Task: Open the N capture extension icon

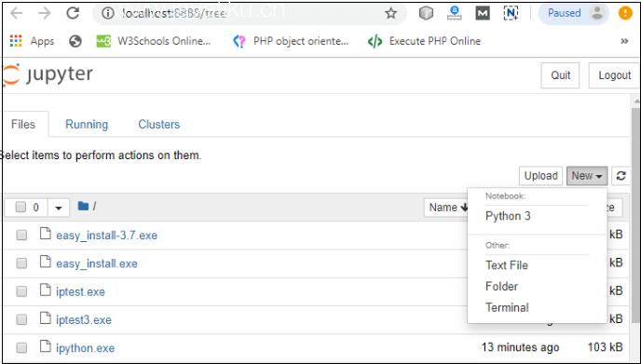Action: [x=511, y=13]
